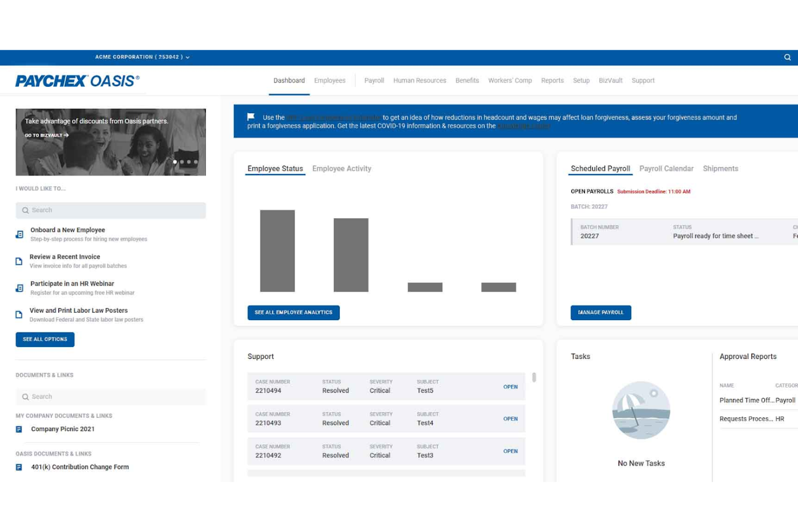Select the Dashboard tab
The height and width of the screenshot is (532, 798).
tap(289, 81)
